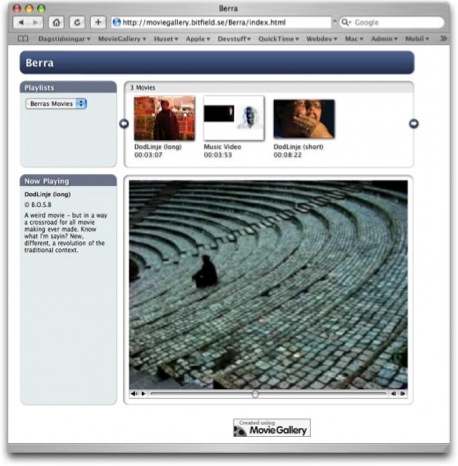
Task: Click the browser back arrow button
Action: pos(21,22)
